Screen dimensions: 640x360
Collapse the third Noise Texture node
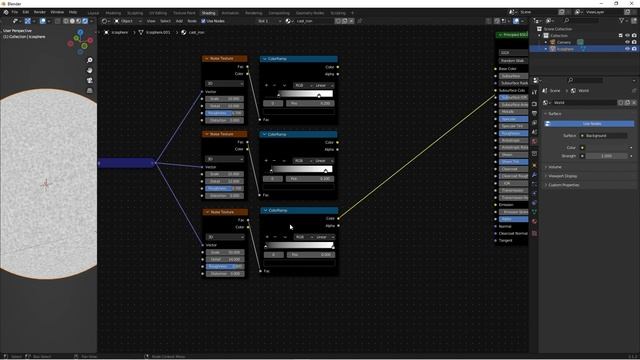coord(207,212)
